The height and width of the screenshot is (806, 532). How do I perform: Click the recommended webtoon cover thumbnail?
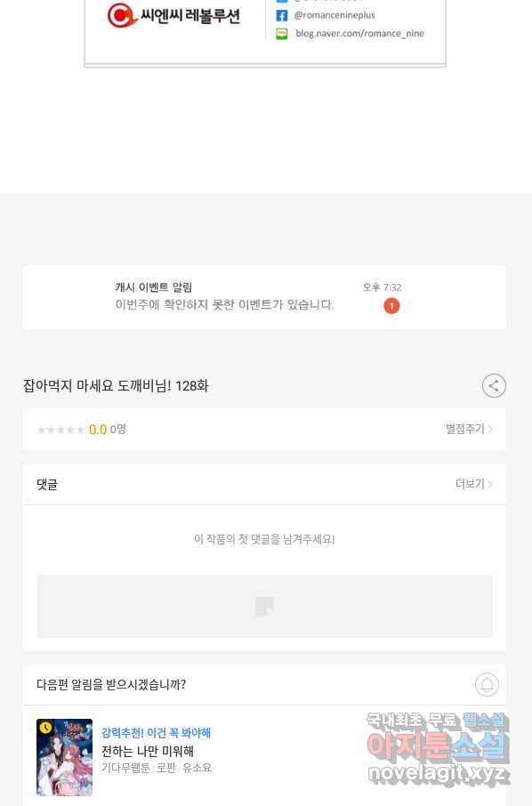(64, 757)
